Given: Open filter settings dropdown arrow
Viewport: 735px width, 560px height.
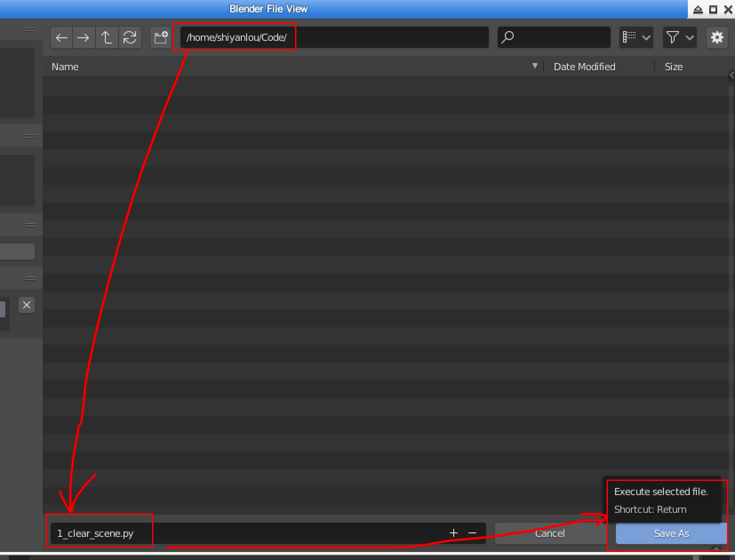Looking at the screenshot, I should 690,37.
